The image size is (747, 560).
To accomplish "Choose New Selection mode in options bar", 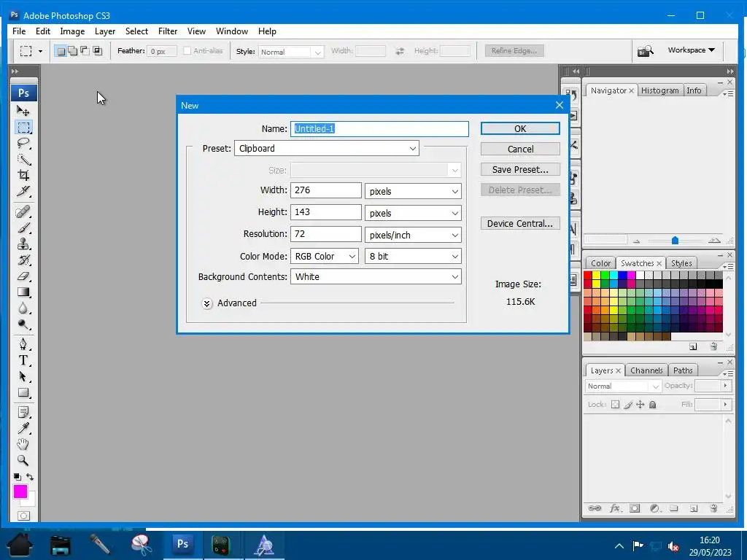I will [61, 51].
